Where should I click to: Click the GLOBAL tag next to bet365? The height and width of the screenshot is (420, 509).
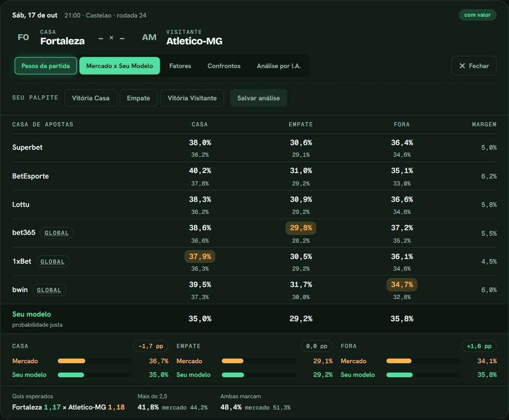tap(56, 233)
